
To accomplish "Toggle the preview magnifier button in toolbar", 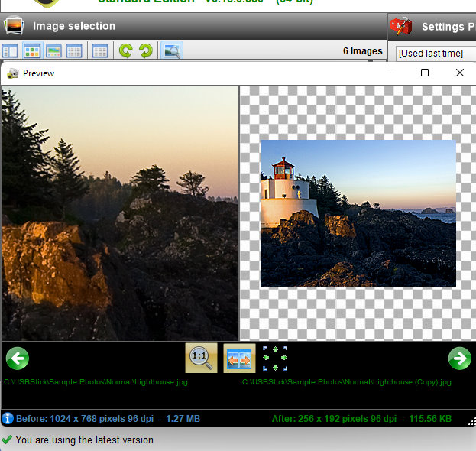I will coord(172,51).
